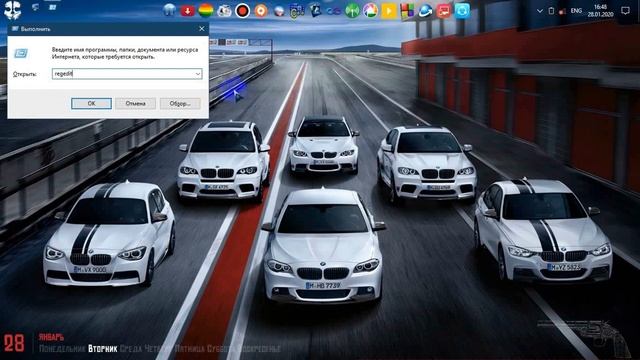Viewport: 640px width, 360px height.
Task: Show hidden system tray icons chevron
Action: (x=540, y=11)
